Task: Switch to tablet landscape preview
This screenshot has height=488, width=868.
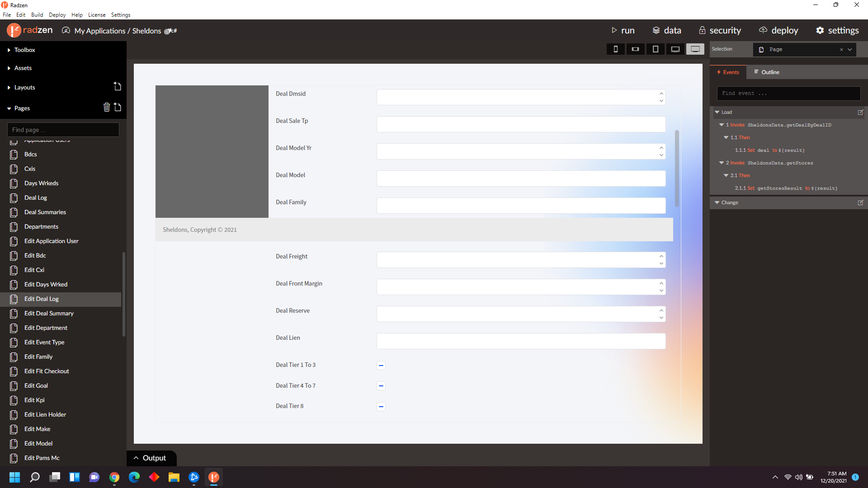Action: click(x=675, y=49)
